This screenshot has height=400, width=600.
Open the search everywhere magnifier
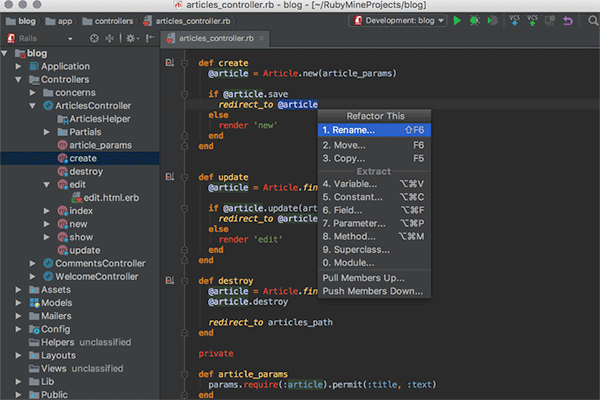593,21
